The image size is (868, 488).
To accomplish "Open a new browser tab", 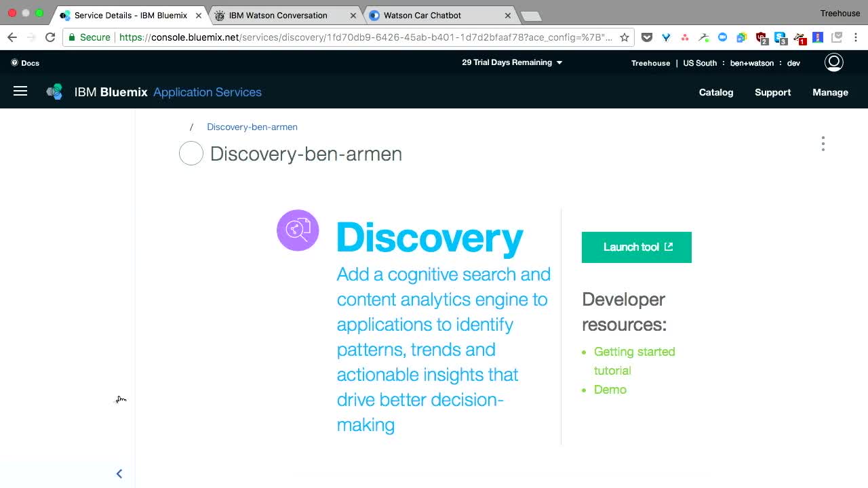I will coord(531,16).
